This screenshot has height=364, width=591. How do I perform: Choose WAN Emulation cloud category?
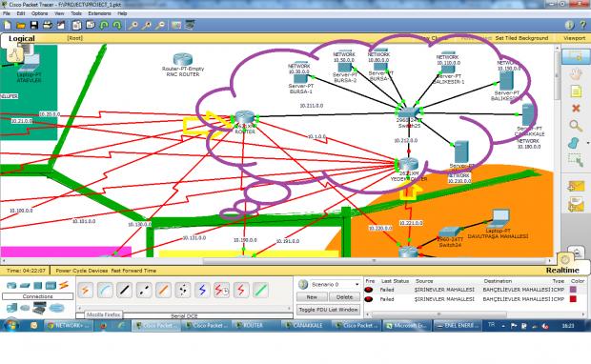[x=25, y=308]
